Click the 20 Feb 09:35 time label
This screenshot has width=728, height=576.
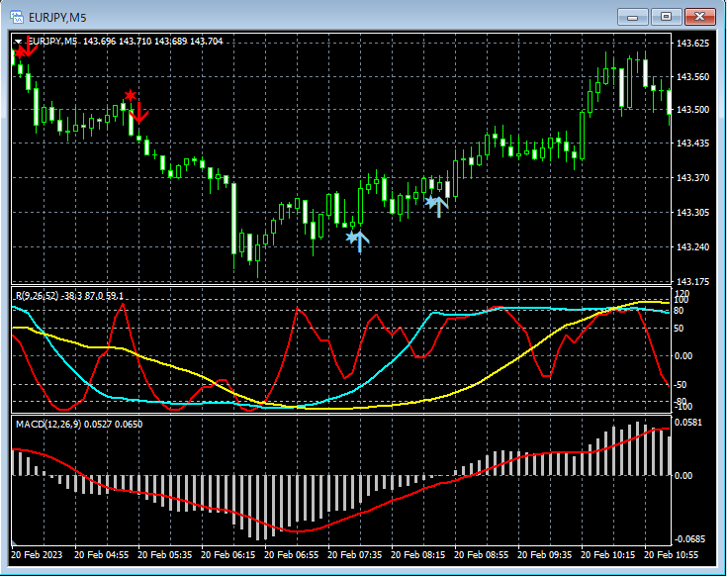click(x=544, y=556)
